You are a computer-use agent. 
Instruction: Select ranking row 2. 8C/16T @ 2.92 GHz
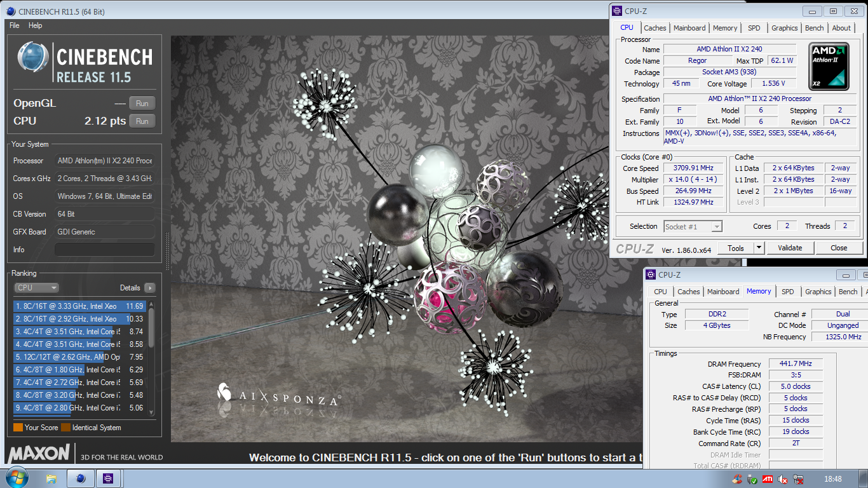(80, 319)
